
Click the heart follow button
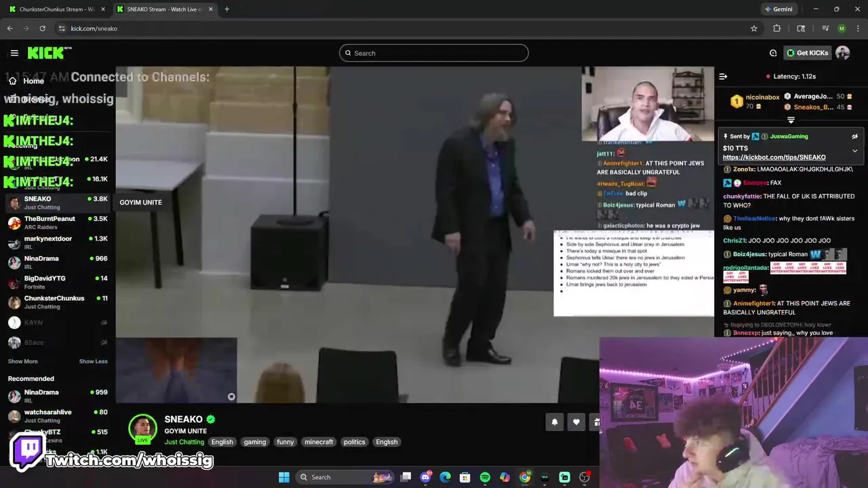point(576,422)
